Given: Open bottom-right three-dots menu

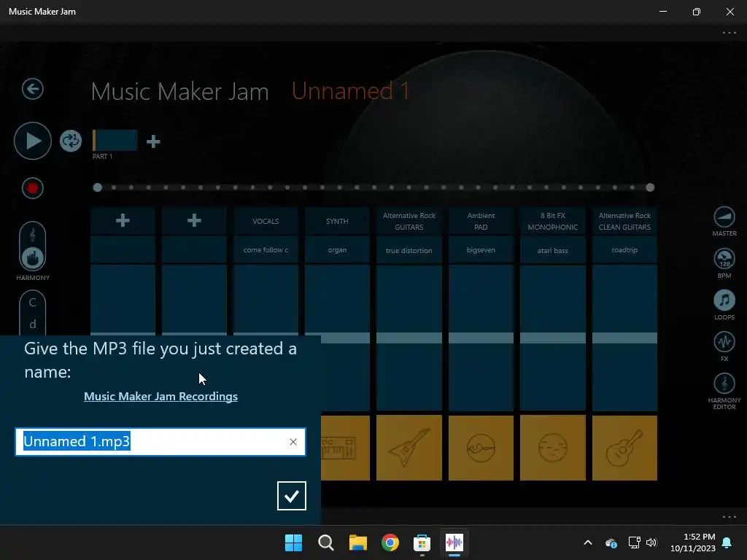Looking at the screenshot, I should tap(729, 517).
